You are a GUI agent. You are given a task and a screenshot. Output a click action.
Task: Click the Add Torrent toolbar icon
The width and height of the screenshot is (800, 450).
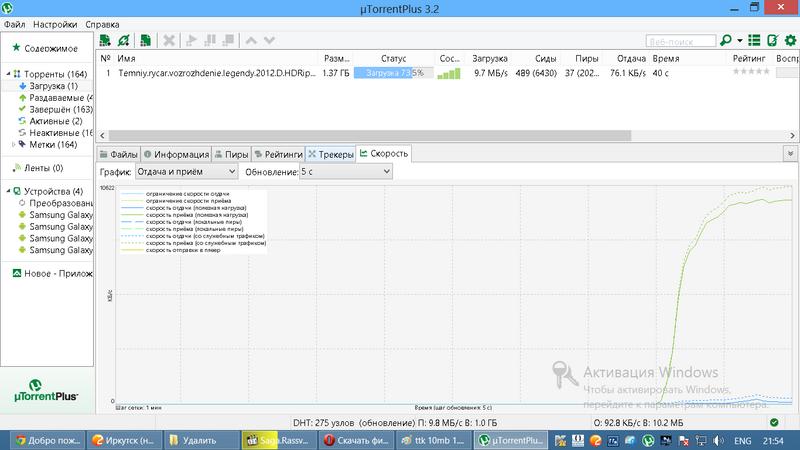105,40
